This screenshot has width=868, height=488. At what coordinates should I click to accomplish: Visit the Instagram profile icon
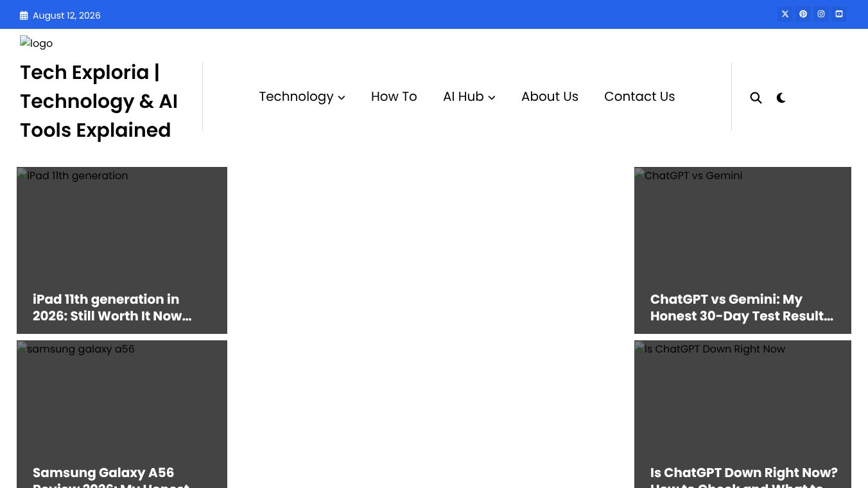click(x=821, y=14)
